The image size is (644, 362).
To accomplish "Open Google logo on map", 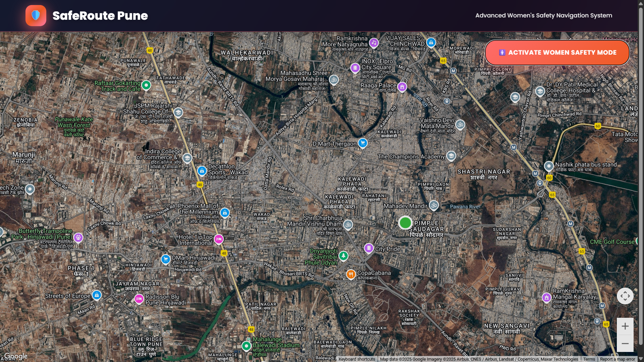I will coord(16,356).
